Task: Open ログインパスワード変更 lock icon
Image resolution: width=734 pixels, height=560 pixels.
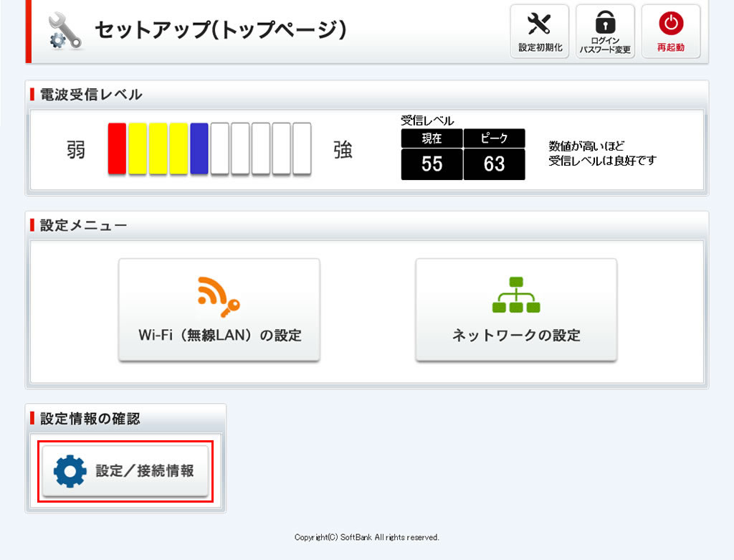Action: click(605, 22)
